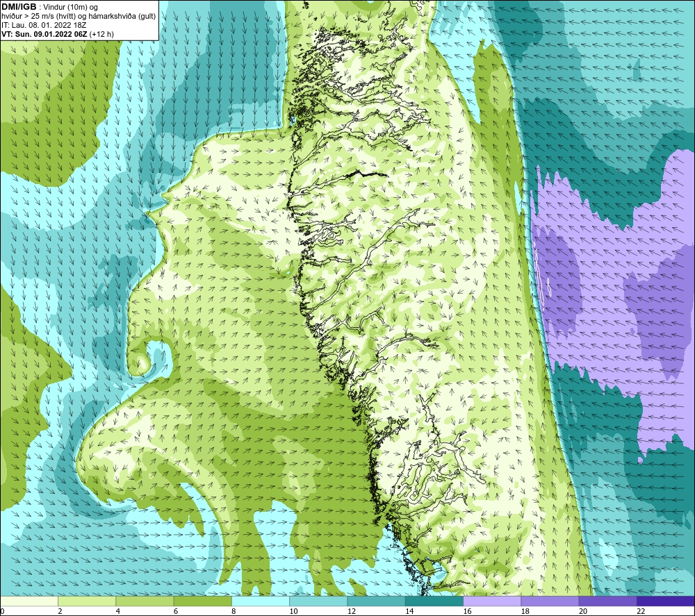The width and height of the screenshot is (695, 616).
Task: Click the 'DMI/IGB' title text
Action: [x=19, y=7]
